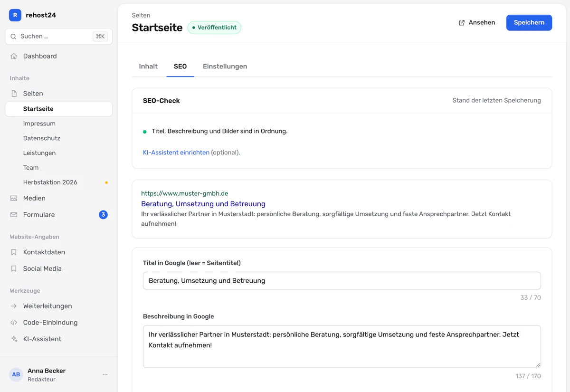Focus the Suchen search field
570x392 pixels.
(59, 37)
